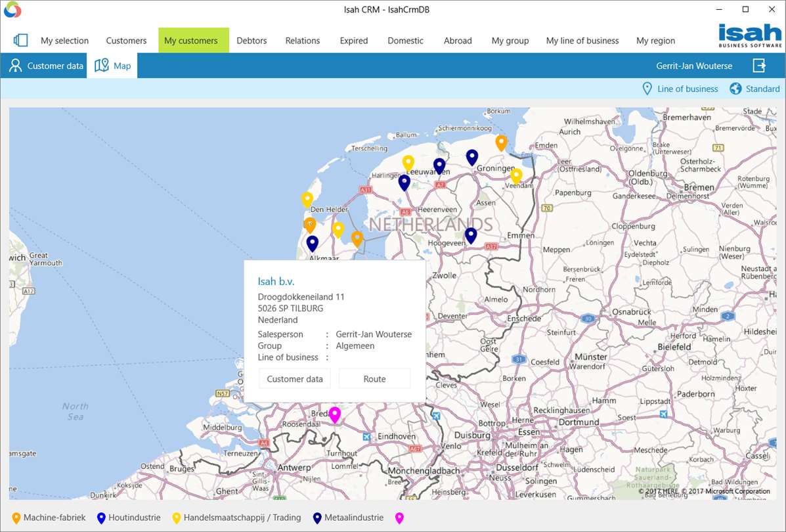Click the Standard globe icon

point(735,89)
